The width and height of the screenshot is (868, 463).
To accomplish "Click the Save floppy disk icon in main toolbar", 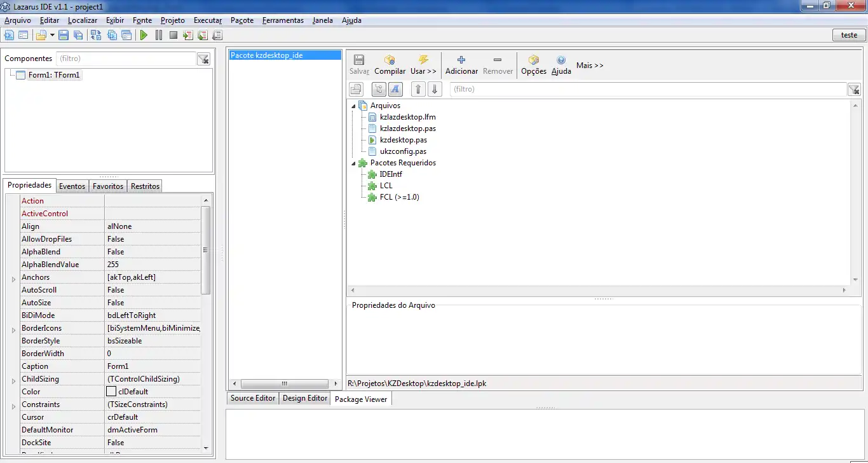I will (64, 35).
